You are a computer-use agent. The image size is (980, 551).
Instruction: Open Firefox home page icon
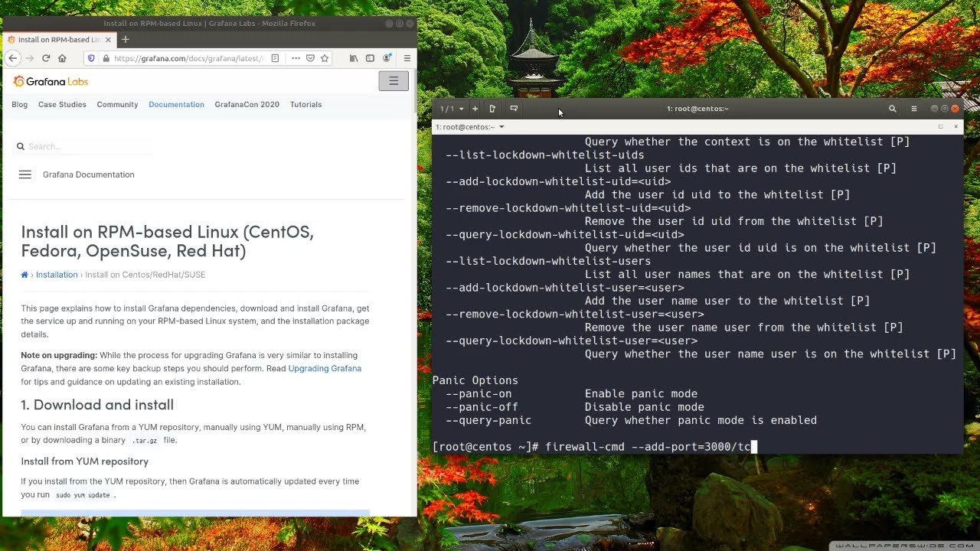pyautogui.click(x=63, y=58)
